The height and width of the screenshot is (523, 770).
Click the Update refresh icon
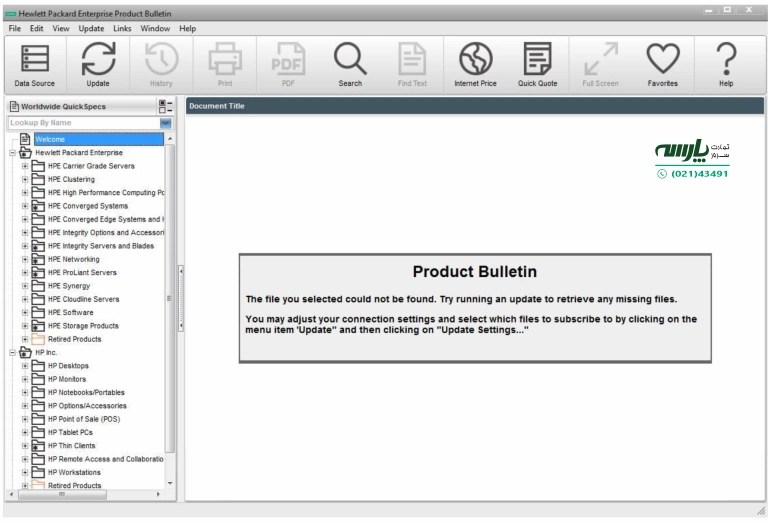coord(98,59)
